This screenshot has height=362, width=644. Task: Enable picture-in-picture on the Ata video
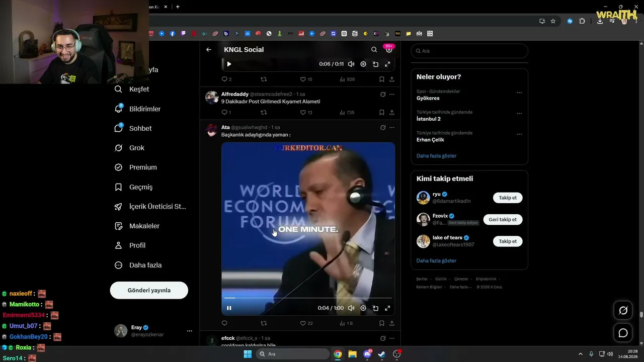375,308
